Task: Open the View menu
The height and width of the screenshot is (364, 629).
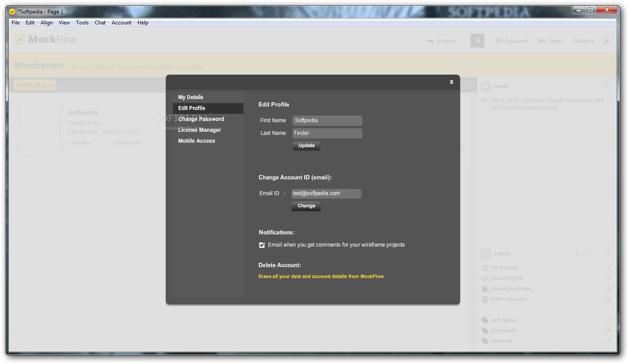Action: click(x=64, y=23)
